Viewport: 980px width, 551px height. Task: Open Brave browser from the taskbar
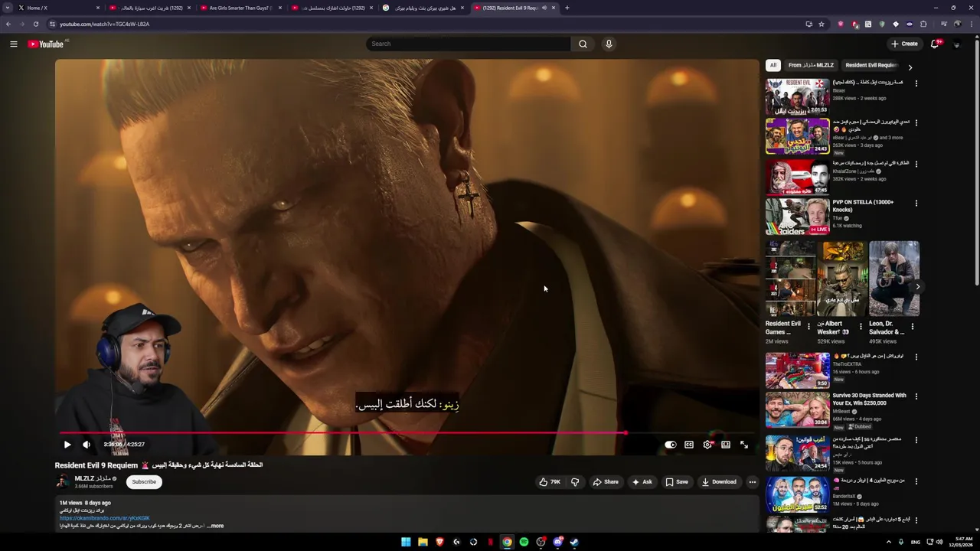coord(439,542)
